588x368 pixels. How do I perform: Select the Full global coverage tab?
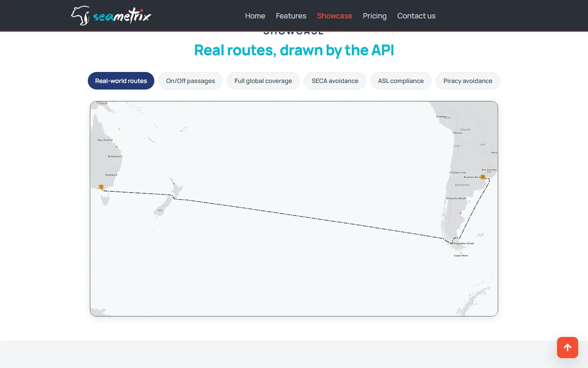(263, 81)
